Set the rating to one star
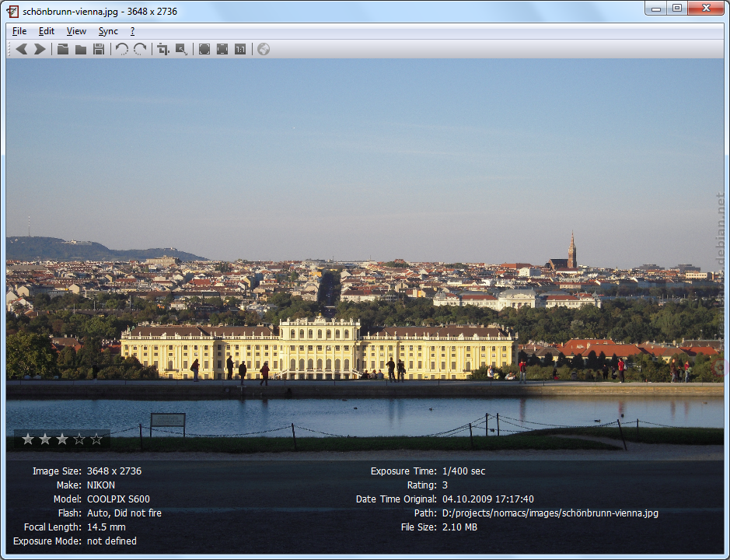The width and height of the screenshot is (730, 560). [28, 439]
